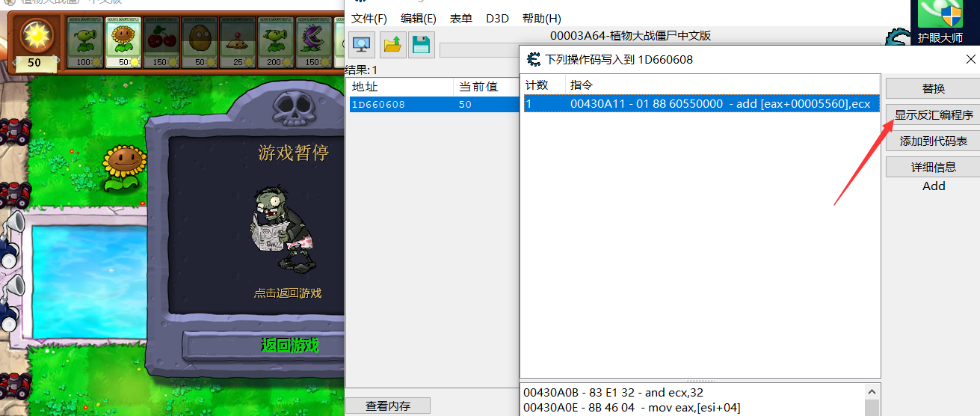Click the 详细信息 button
Image resolution: width=980 pixels, height=416 pixels.
tap(933, 167)
